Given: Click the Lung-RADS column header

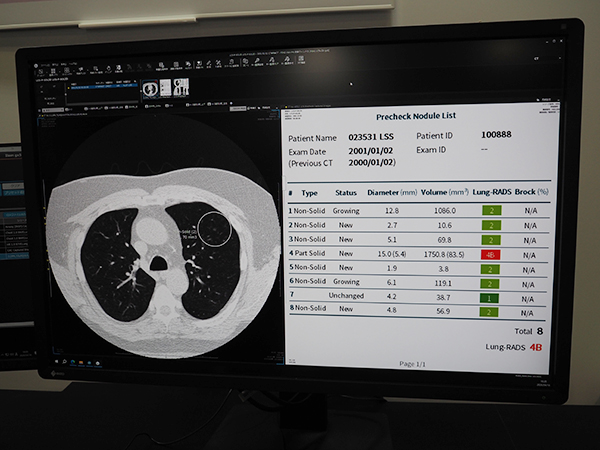Looking at the screenshot, I should click(x=492, y=190).
